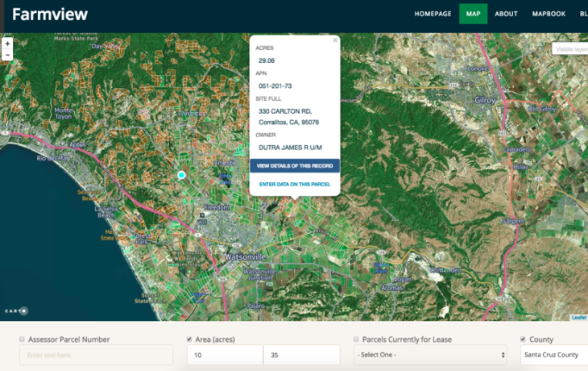
Task: Click the minimum acres field showing 10
Action: 225,355
